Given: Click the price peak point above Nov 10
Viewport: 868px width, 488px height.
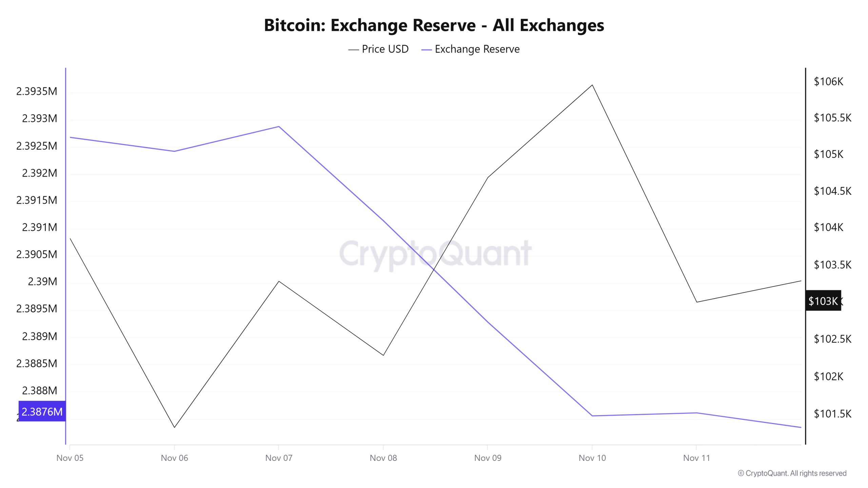Looking at the screenshot, I should click(592, 85).
